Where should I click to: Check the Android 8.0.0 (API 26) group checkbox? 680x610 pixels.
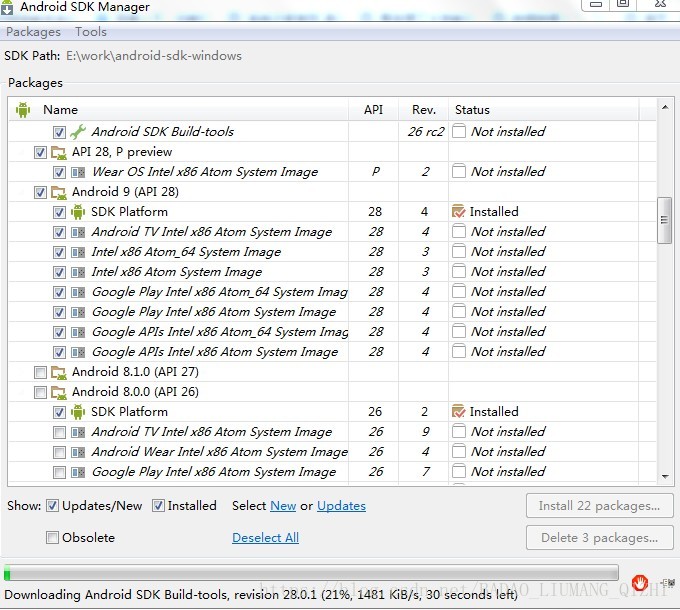point(40,392)
